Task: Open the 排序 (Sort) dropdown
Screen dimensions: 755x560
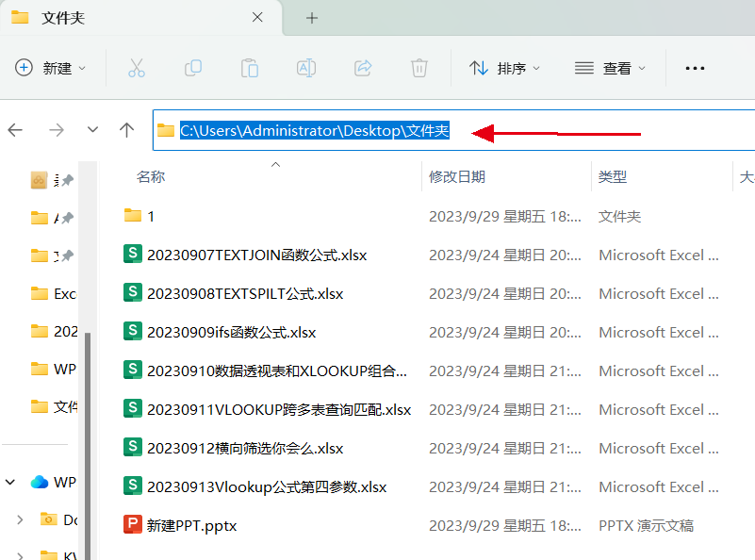Action: [x=504, y=68]
